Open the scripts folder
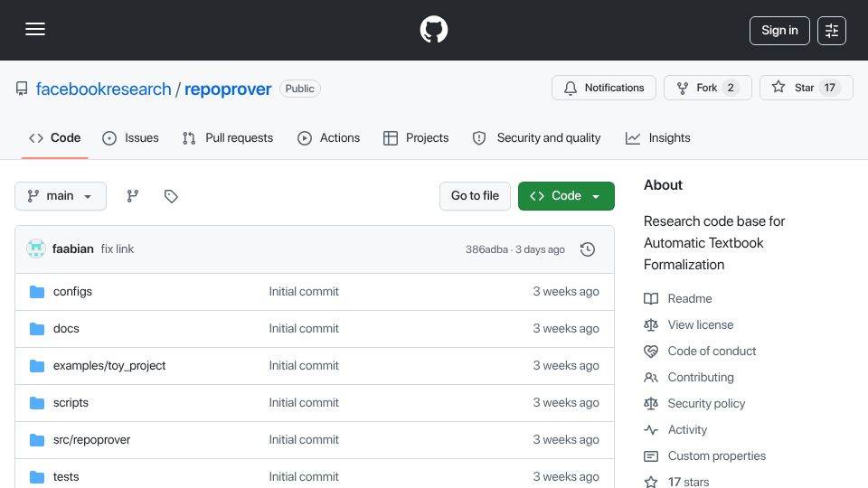 click(71, 403)
